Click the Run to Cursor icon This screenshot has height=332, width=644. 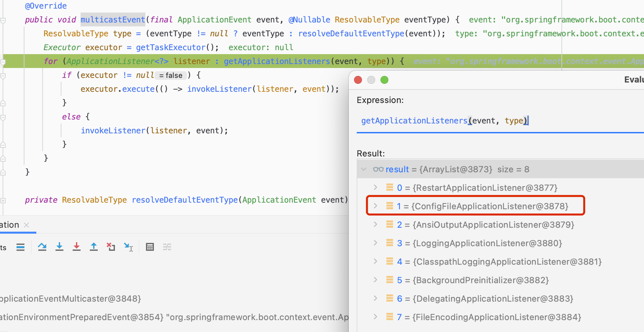[x=128, y=247]
